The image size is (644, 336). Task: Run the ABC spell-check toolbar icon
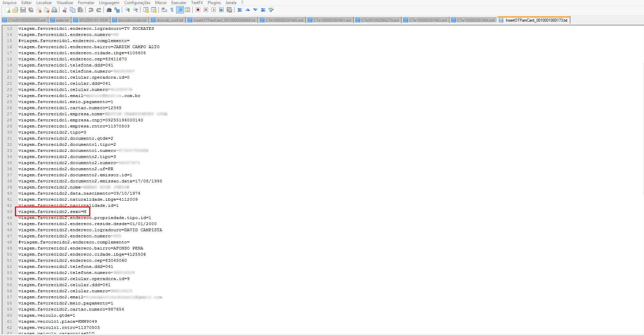pos(271,10)
